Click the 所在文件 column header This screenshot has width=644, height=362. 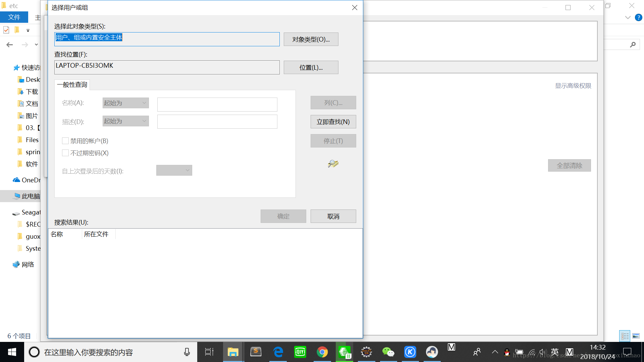(x=99, y=234)
